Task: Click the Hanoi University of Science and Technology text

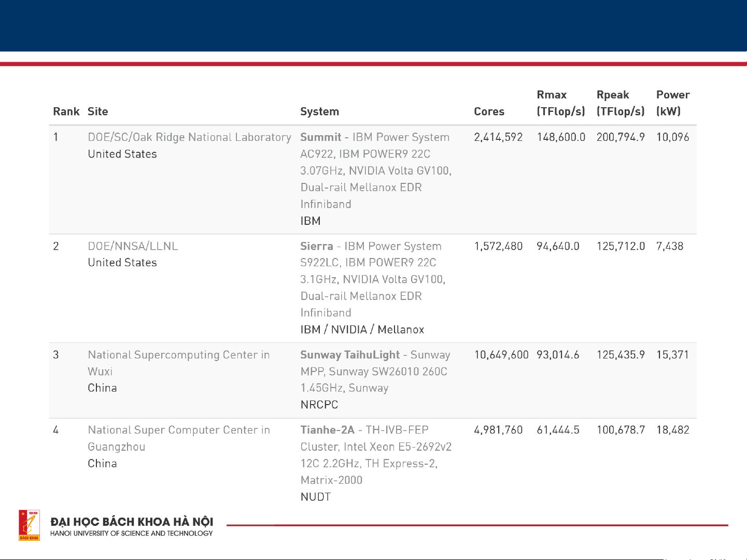Action: (x=131, y=533)
